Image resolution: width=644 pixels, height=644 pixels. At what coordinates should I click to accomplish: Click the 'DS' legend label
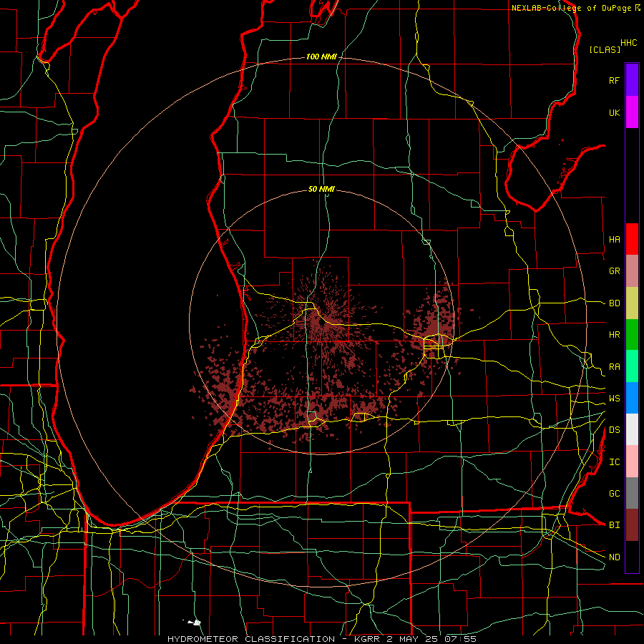[615, 430]
